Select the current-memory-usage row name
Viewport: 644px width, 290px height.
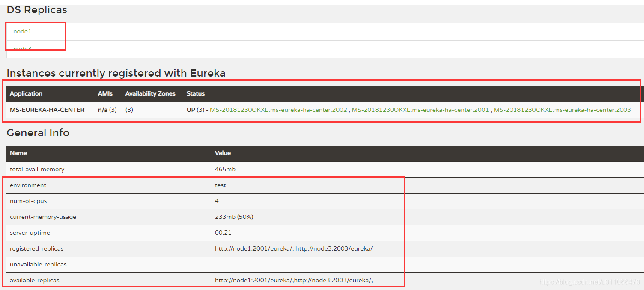pos(43,217)
